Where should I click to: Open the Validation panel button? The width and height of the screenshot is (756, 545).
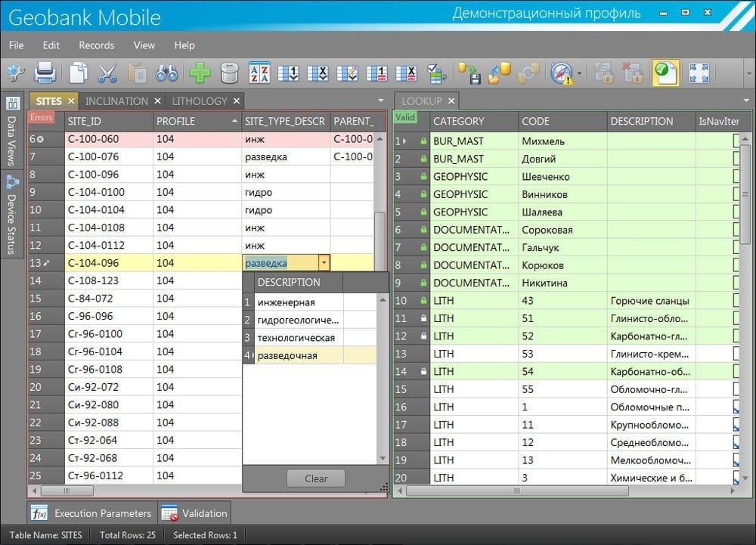point(195,513)
